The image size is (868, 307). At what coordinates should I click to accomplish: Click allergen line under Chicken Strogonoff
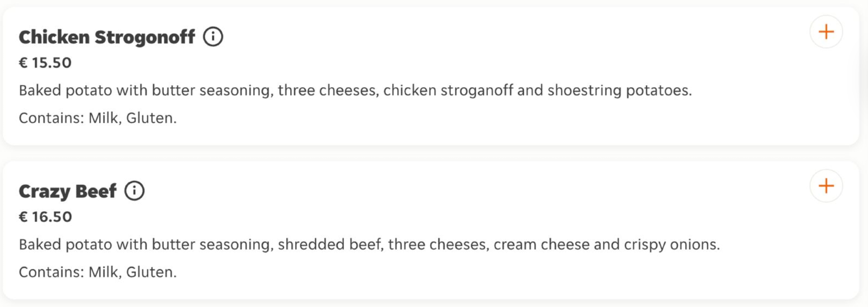tap(98, 118)
